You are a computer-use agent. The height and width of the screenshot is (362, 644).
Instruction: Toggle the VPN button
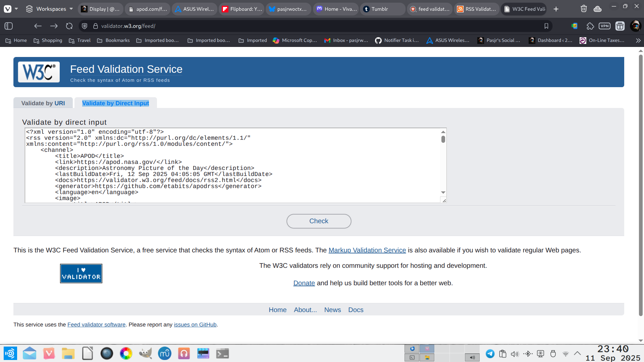pyautogui.click(x=604, y=26)
